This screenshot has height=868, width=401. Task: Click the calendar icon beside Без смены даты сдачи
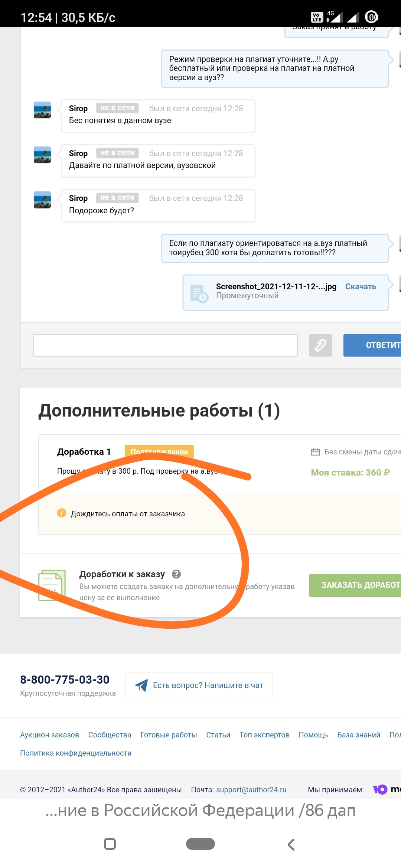[x=315, y=452]
